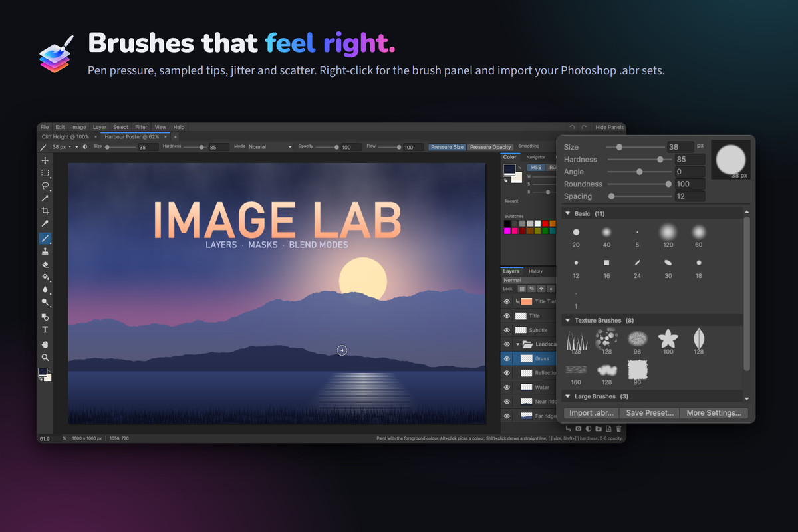Click the More Settings... button
Viewport: 798px width, 532px height.
click(x=714, y=413)
